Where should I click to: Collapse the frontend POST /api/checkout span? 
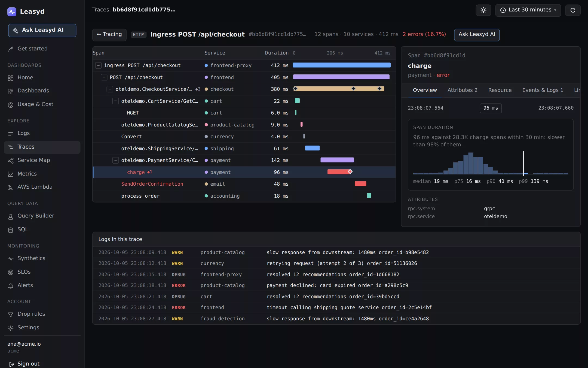(x=104, y=77)
